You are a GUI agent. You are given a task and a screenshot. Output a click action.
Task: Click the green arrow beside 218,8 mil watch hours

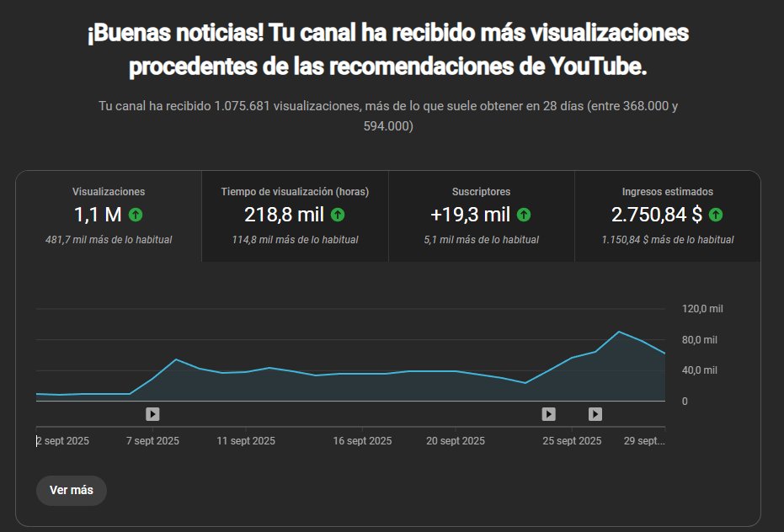pyautogui.click(x=337, y=215)
